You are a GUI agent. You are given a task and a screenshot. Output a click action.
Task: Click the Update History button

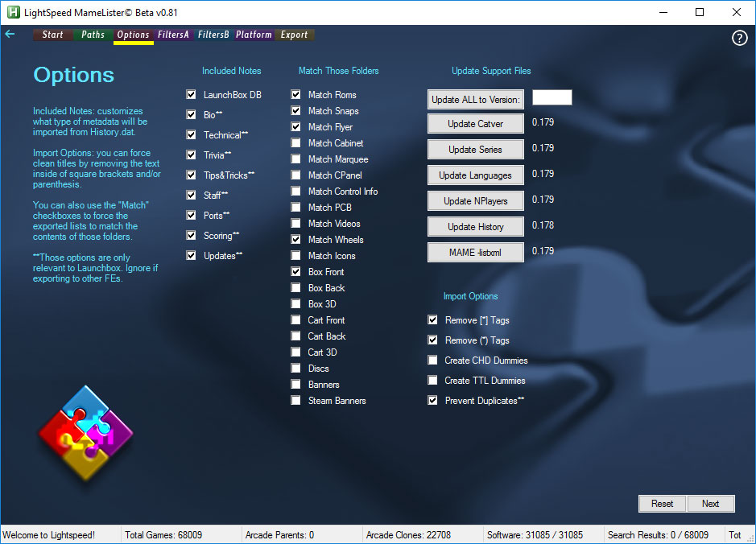coord(475,226)
